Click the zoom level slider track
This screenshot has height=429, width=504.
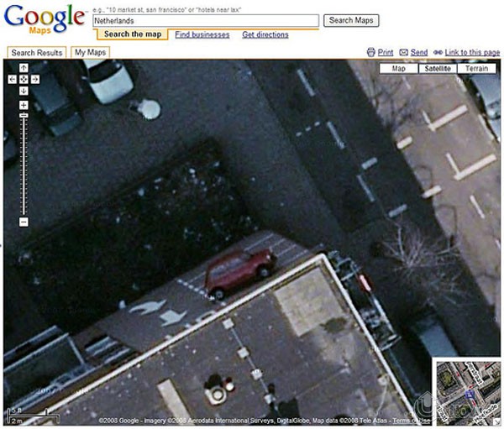point(24,166)
